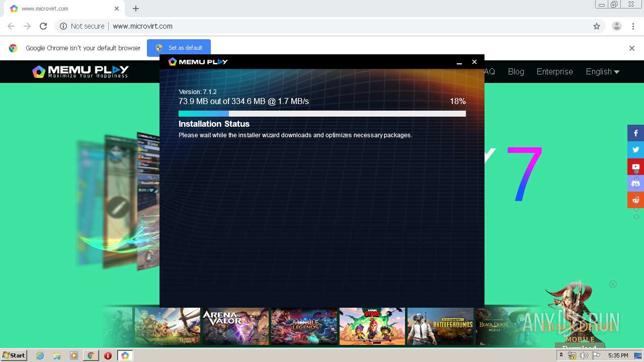Screen dimensions: 644x362
Task: Open the Arena of Valor game thumbnail
Action: 235,326
